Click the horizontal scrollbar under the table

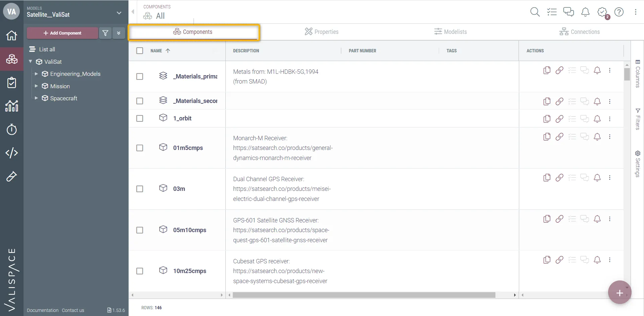pos(364,295)
